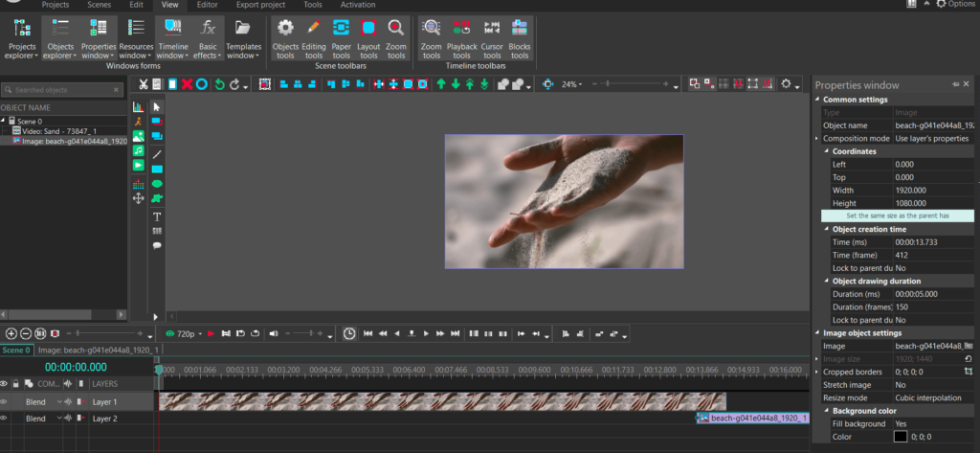This screenshot has height=453, width=980.
Task: Delete selected object with red X
Action: [187, 84]
